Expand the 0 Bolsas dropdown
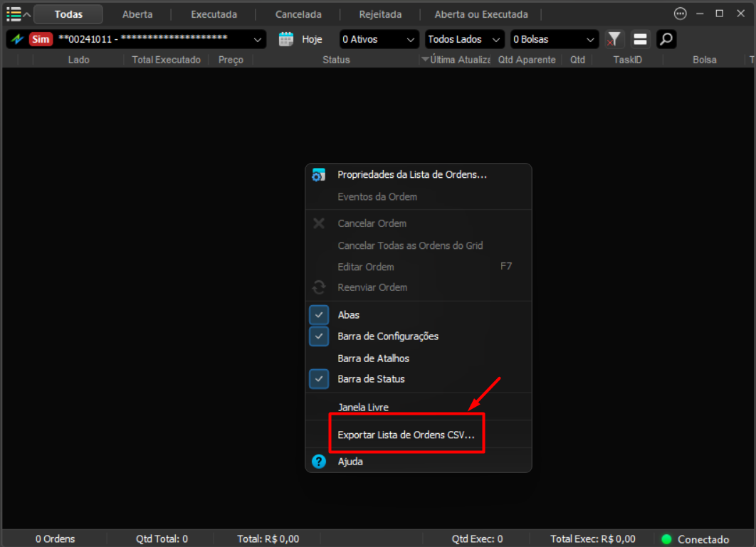 (x=554, y=39)
